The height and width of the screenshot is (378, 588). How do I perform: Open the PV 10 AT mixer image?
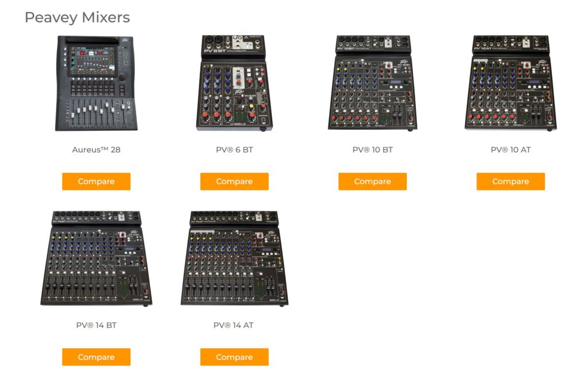coord(510,83)
